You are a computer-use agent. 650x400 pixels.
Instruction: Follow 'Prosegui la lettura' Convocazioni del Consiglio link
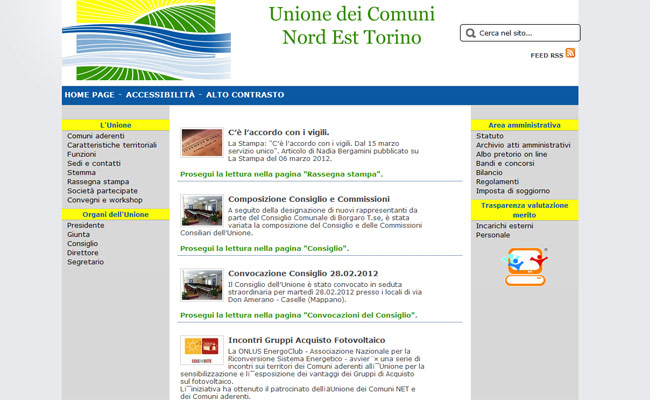(x=299, y=315)
